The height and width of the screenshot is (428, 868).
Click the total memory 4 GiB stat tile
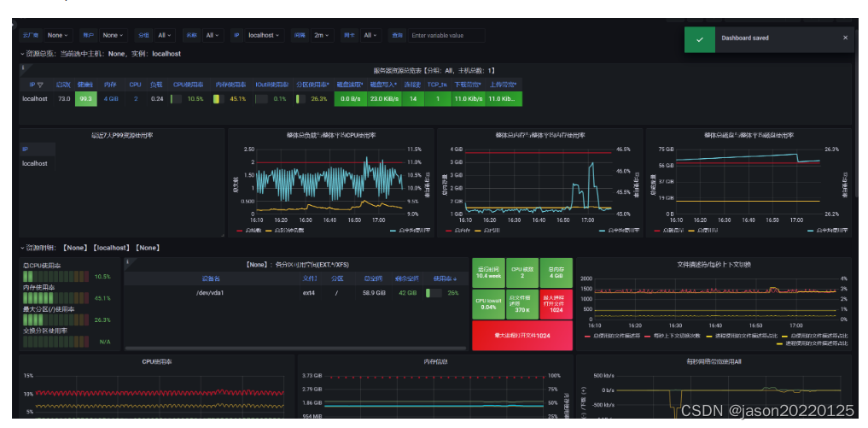556,273
